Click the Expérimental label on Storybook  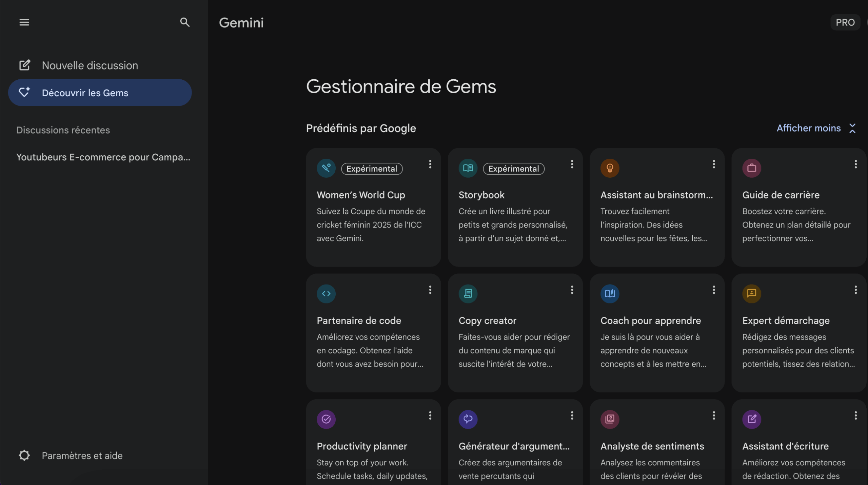(513, 169)
